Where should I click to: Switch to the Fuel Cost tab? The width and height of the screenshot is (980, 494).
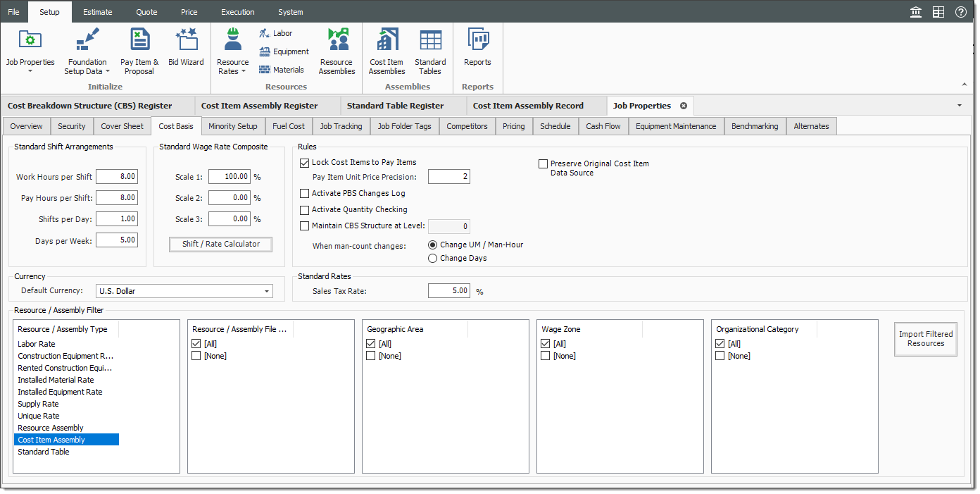click(x=289, y=126)
